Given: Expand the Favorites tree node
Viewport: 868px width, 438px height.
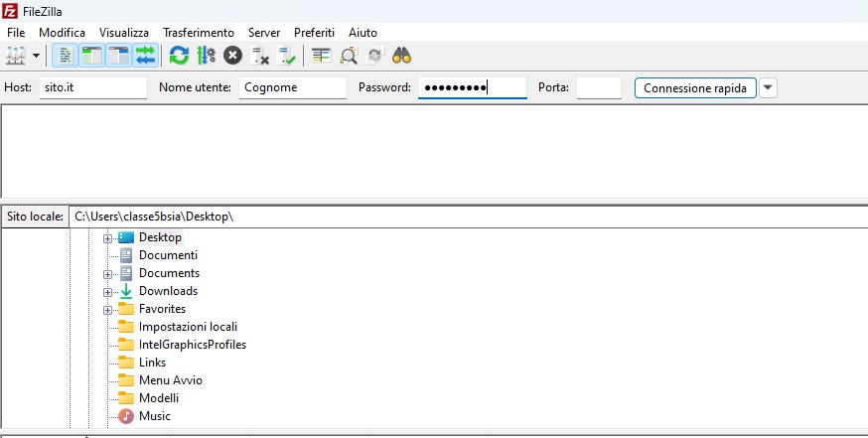Looking at the screenshot, I should [107, 310].
